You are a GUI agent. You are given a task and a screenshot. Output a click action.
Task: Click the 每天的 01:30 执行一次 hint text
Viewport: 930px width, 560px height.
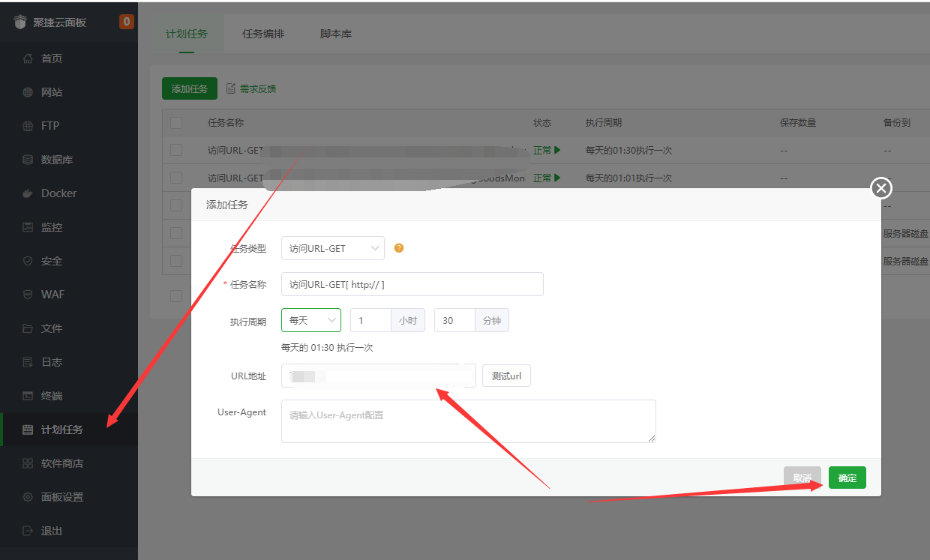[x=327, y=348]
